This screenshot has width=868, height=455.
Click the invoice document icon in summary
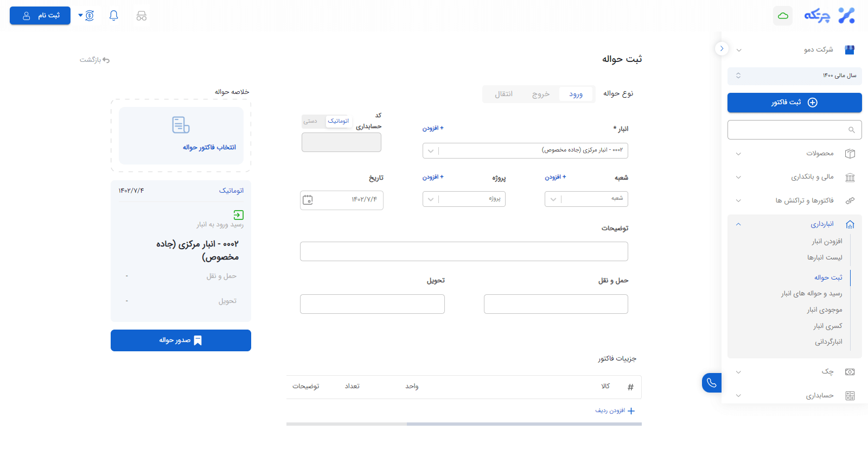[x=181, y=125]
